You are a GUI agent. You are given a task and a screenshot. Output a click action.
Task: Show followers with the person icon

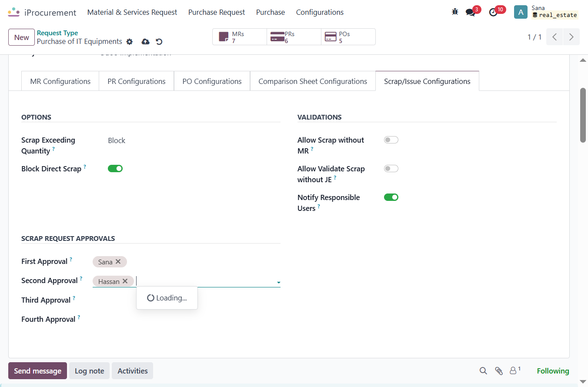point(514,371)
